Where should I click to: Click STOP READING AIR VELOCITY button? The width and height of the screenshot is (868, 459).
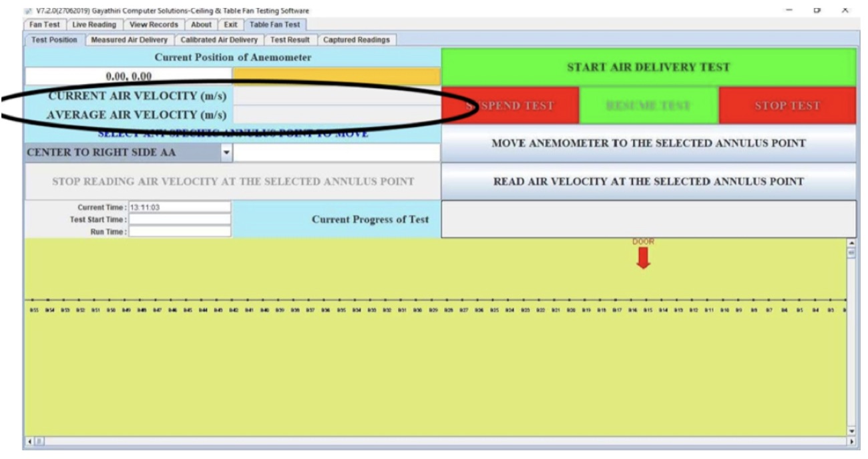click(x=232, y=181)
